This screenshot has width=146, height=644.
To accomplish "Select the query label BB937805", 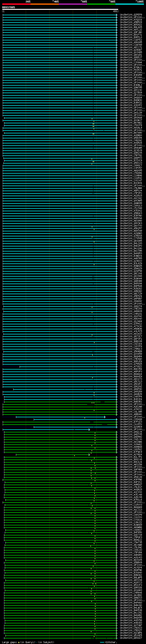I will pos(8,7).
